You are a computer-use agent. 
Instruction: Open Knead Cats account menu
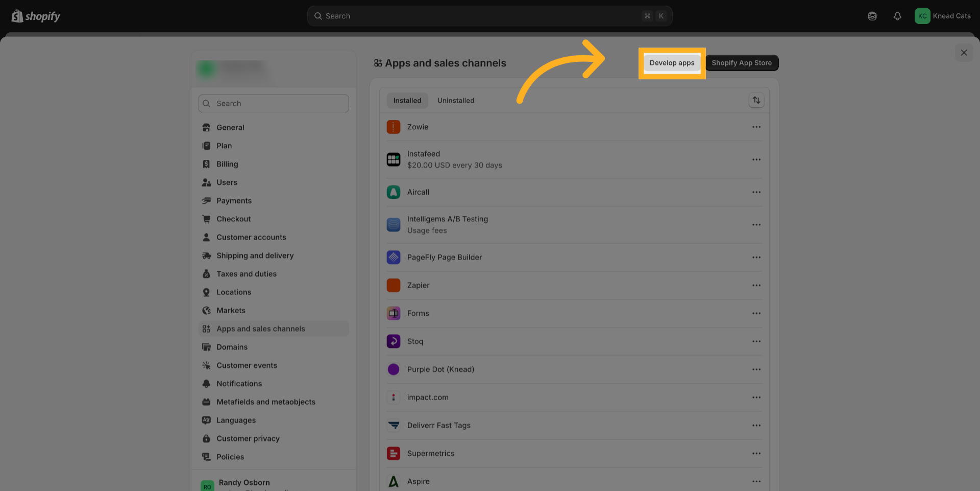point(942,16)
